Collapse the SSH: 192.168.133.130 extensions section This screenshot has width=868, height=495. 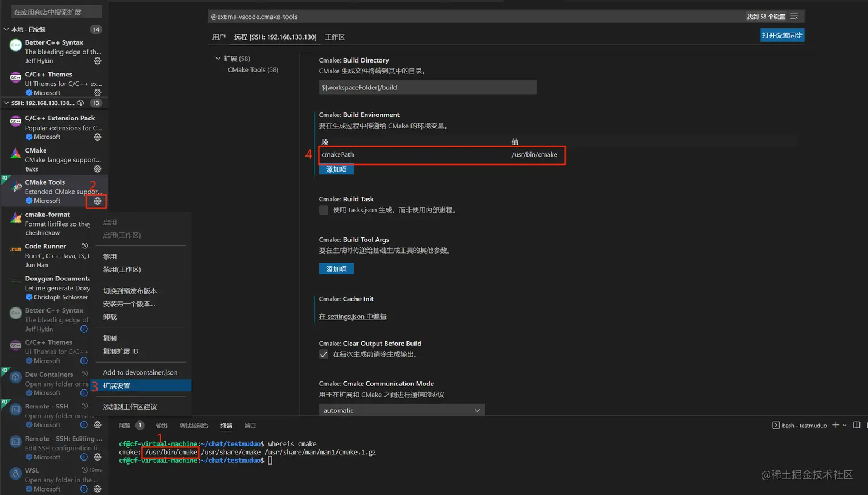(x=6, y=103)
